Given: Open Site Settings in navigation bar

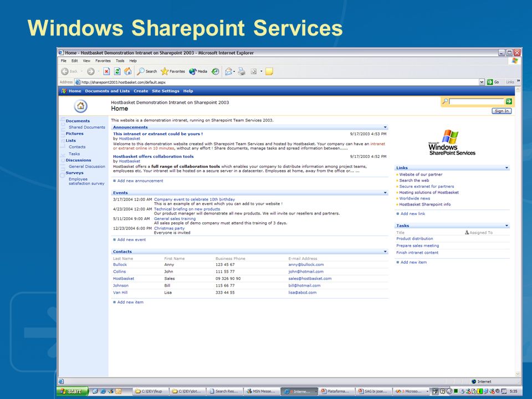Looking at the screenshot, I should pos(166,91).
